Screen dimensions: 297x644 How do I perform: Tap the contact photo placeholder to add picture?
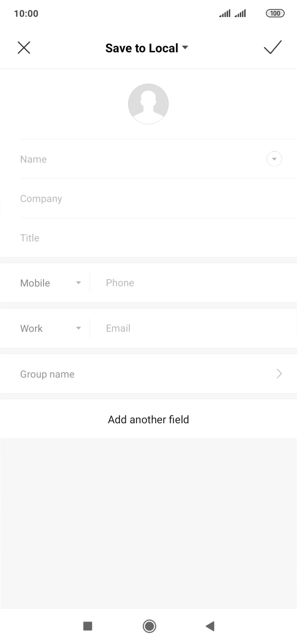(148, 103)
